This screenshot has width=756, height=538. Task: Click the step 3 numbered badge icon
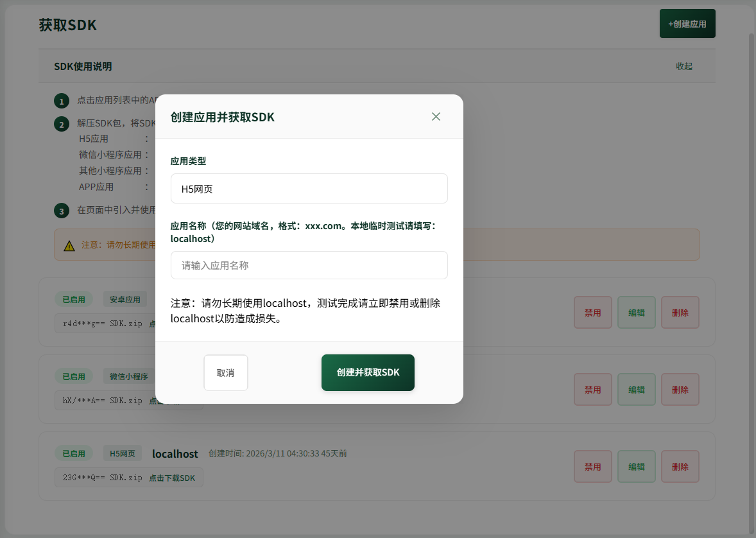coord(61,210)
